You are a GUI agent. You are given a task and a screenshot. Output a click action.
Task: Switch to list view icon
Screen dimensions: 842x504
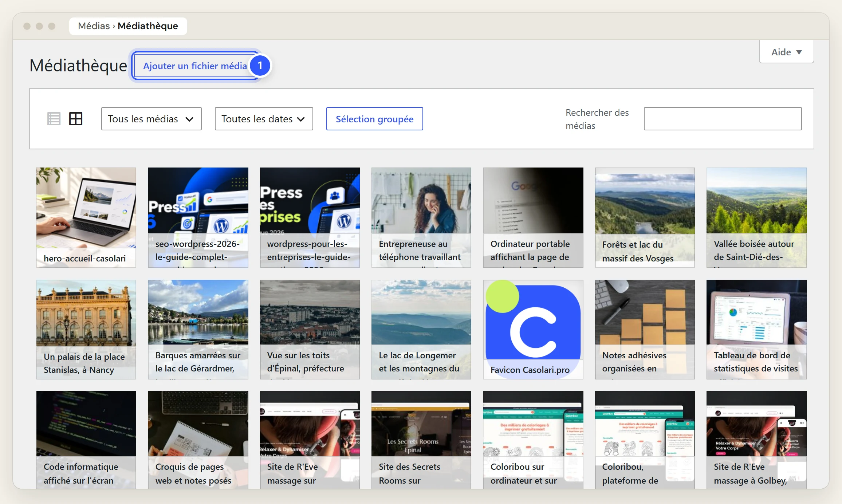(x=54, y=119)
